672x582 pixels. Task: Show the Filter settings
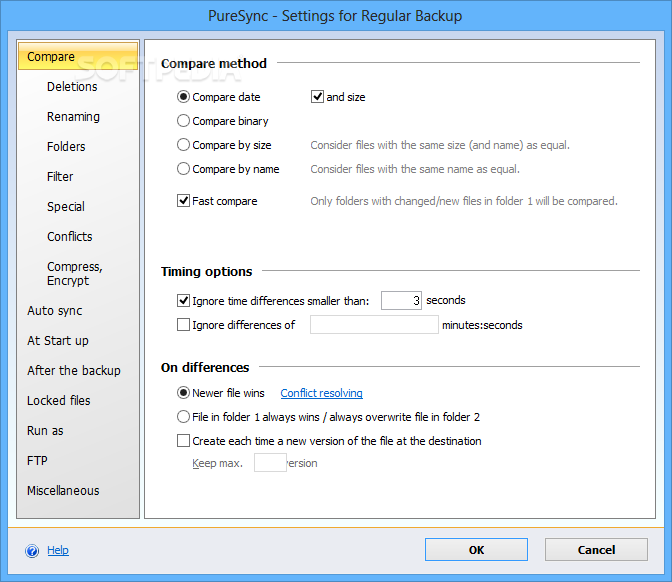point(60,177)
